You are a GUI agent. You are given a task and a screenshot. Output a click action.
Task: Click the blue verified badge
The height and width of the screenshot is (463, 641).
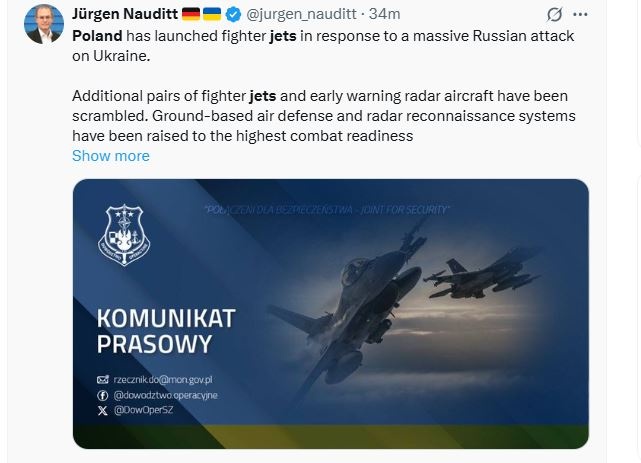[x=233, y=14]
